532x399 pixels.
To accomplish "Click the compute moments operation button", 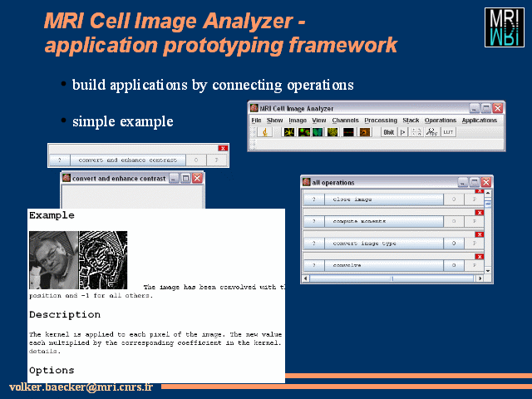I will click(x=384, y=221).
